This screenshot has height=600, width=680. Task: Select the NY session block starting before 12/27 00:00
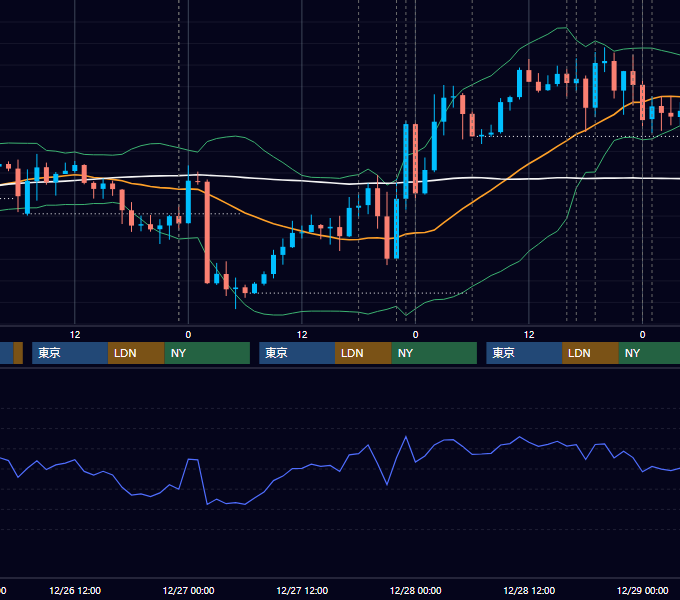tap(207, 353)
